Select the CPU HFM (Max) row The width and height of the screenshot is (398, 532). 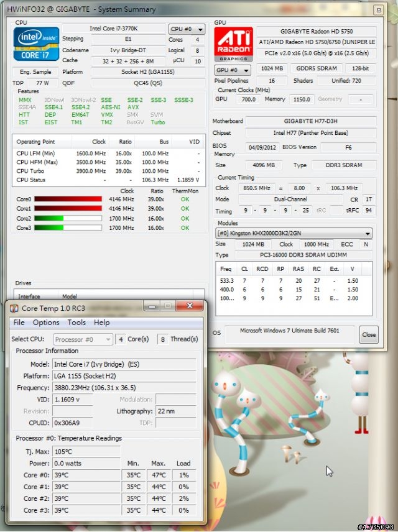[x=108, y=162]
